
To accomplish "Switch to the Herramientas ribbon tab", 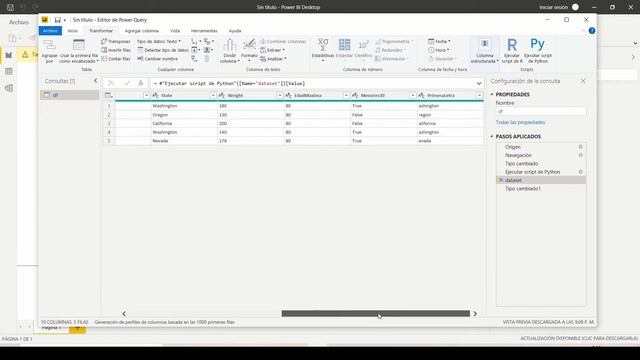I will point(204,31).
